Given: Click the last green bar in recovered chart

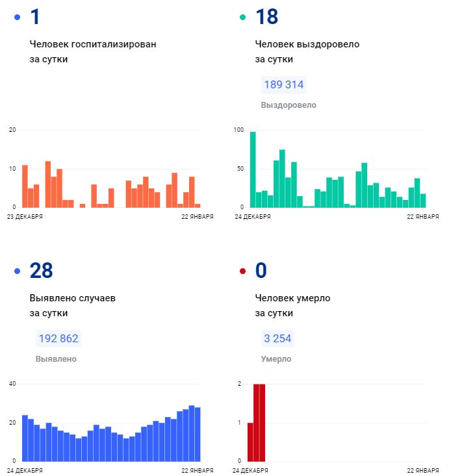Looking at the screenshot, I should pyautogui.click(x=423, y=201).
